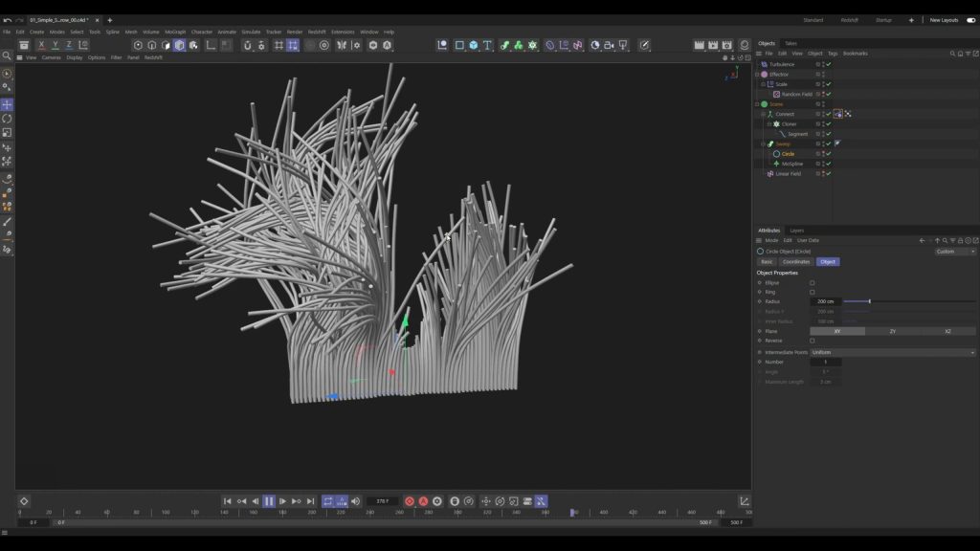
Task: Jump to the end of the timeline
Action: [x=311, y=501]
